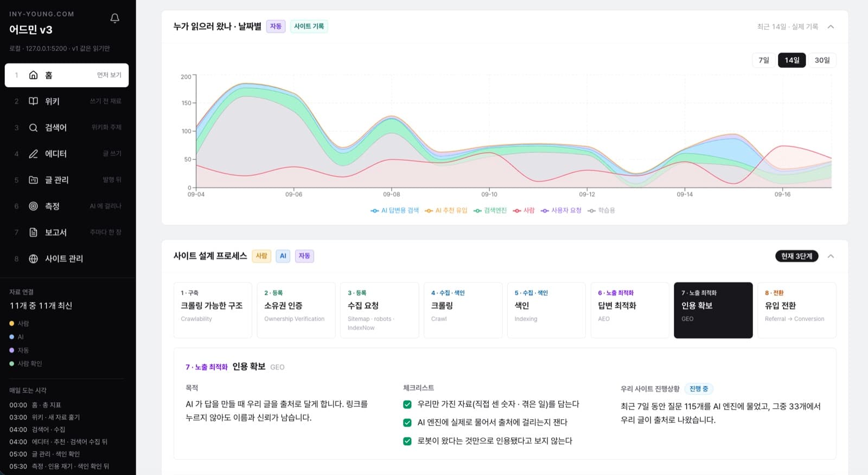Viewport: 868px width, 475px height.
Task: Select step 4 크롤링 card
Action: click(463, 310)
